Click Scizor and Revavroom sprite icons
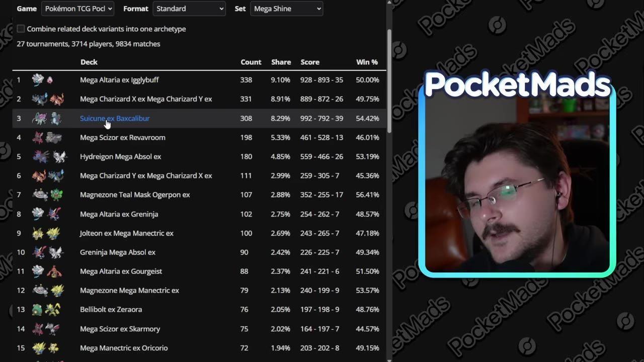Screen dimensions: 644x362 coord(47,137)
